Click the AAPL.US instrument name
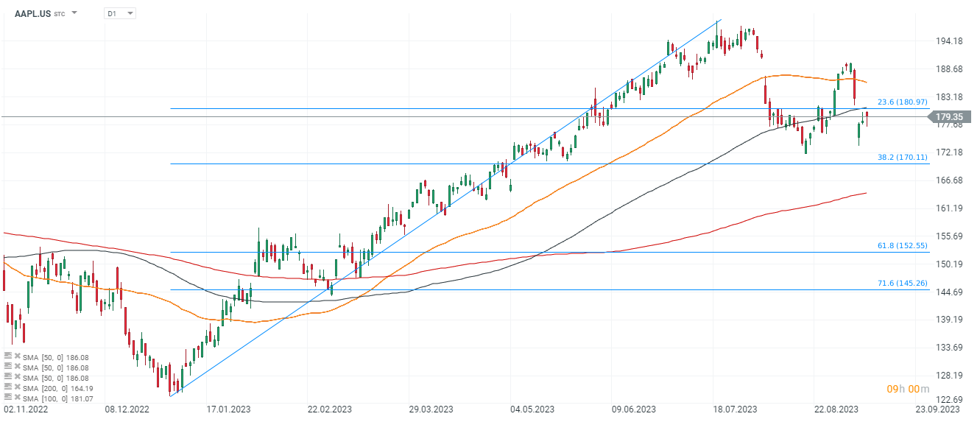The height and width of the screenshot is (422, 980). pyautogui.click(x=33, y=13)
